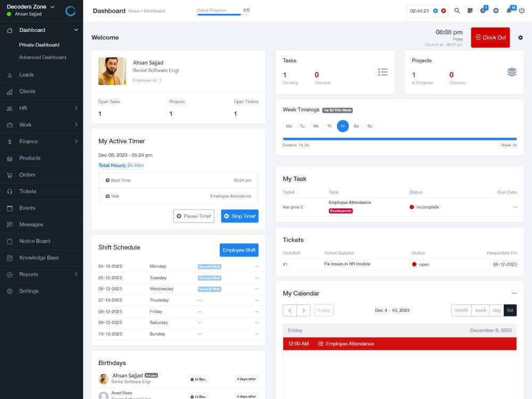This screenshot has height=399, width=532.
Task: Click the Pause Timer button
Action: click(x=194, y=216)
